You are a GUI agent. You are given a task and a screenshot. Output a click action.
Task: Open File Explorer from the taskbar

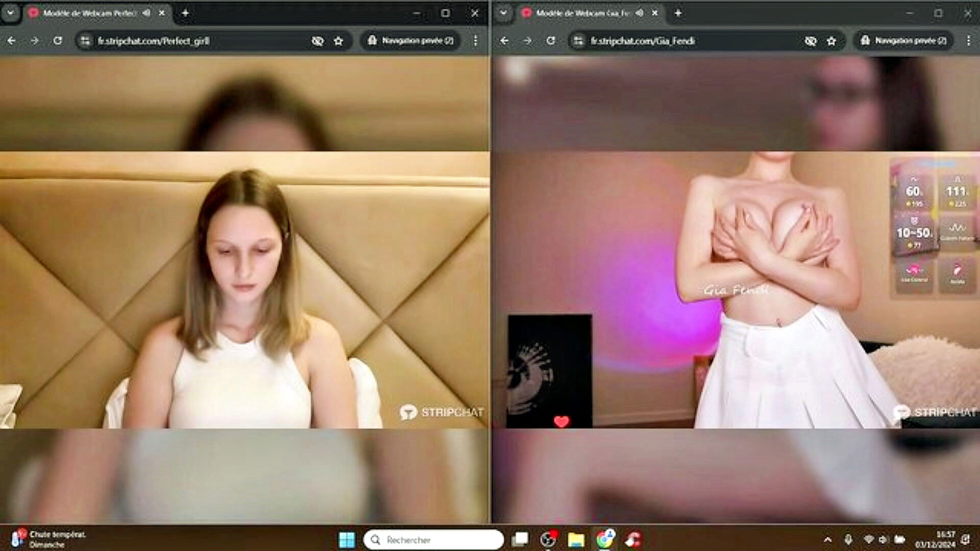(576, 539)
